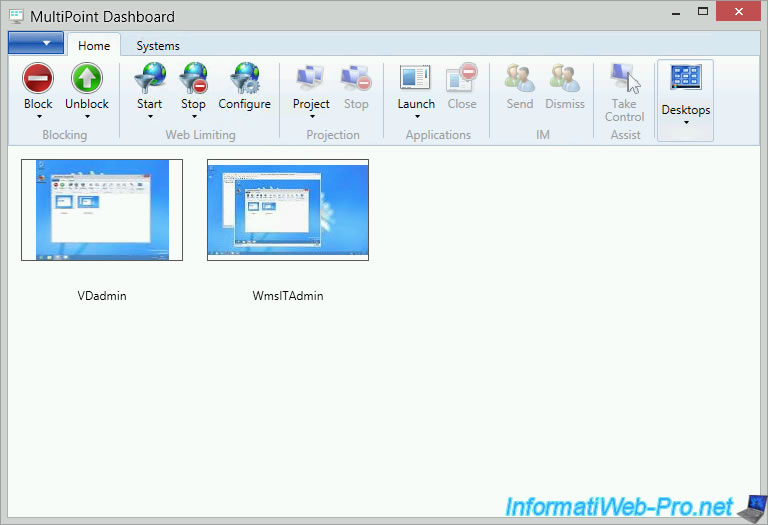Select the WmsITAdmin desktop thumbnail
768x525 pixels.
(x=288, y=210)
